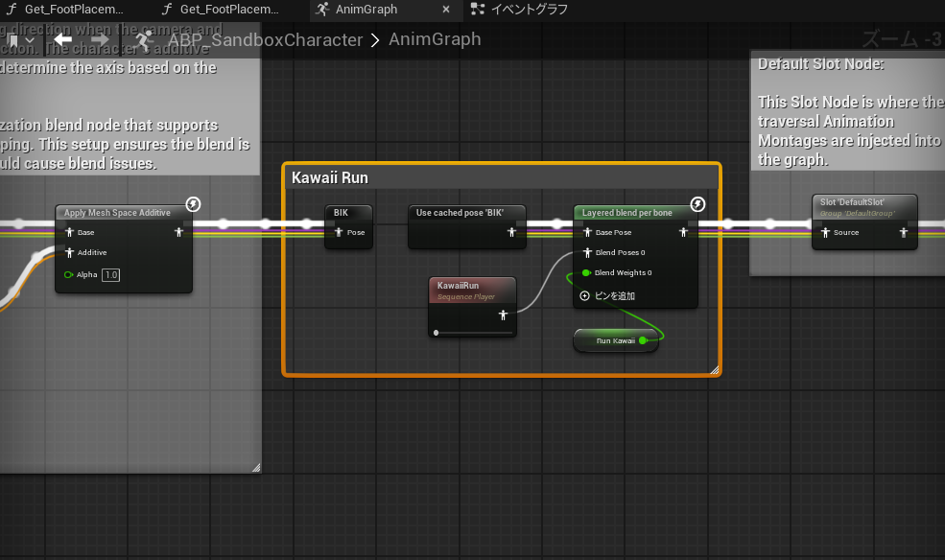The image size is (945, 560).
Task: Click the fast-path lightning icon on Layered blend node
Action: [698, 204]
